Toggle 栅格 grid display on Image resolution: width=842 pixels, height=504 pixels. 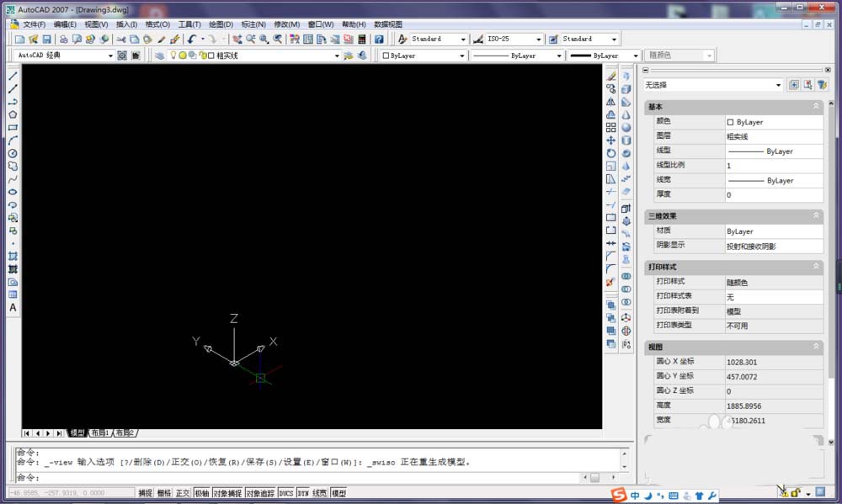163,492
